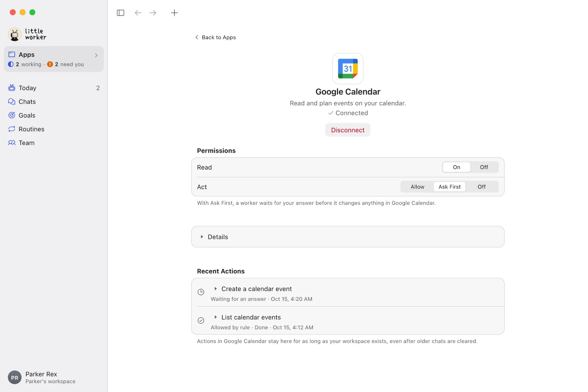Open Today in the sidebar
The width and height of the screenshot is (588, 392).
(x=54, y=88)
